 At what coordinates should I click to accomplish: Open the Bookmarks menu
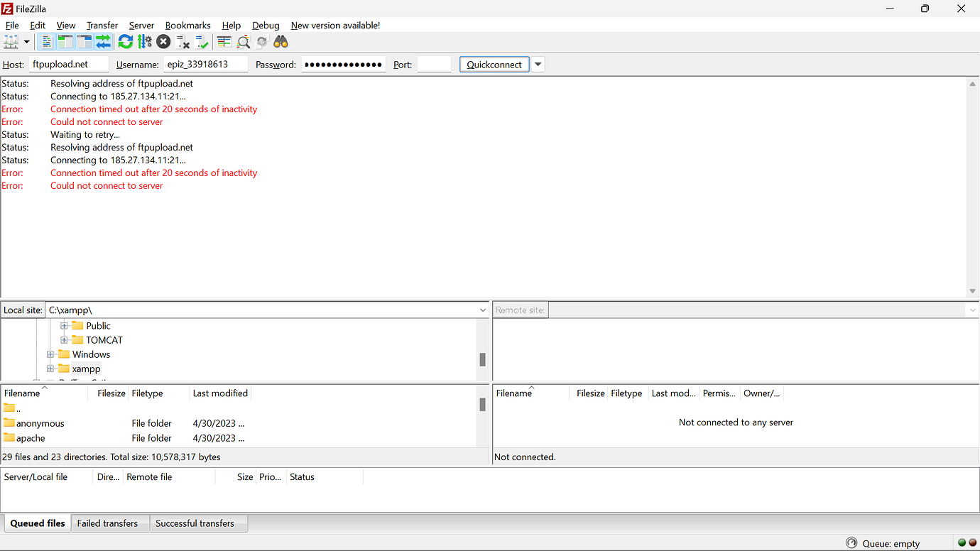(187, 25)
